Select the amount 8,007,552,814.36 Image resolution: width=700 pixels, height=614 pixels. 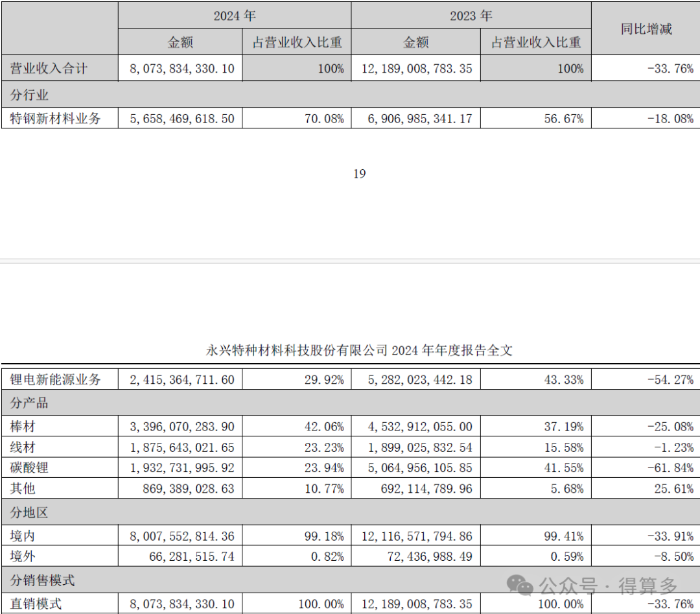point(182,536)
